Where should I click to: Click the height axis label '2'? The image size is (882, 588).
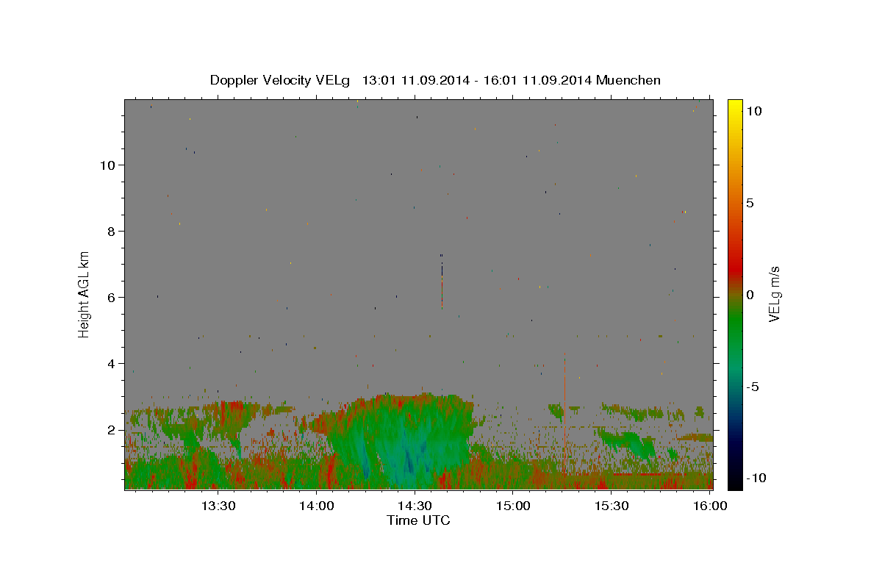112,430
